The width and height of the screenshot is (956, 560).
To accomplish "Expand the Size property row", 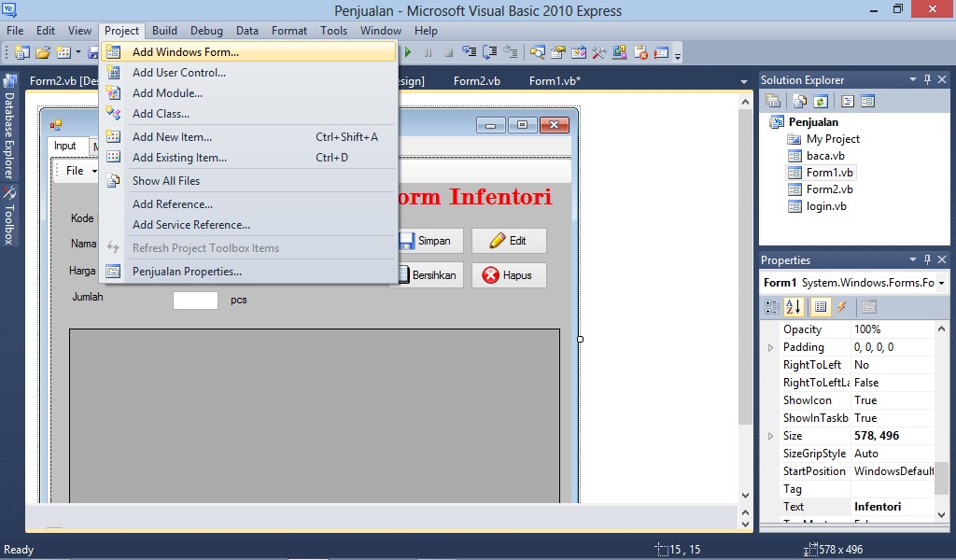I will click(770, 436).
